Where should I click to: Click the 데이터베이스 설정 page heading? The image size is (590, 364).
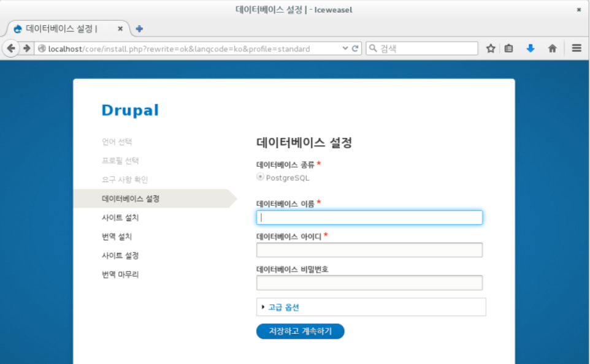304,143
